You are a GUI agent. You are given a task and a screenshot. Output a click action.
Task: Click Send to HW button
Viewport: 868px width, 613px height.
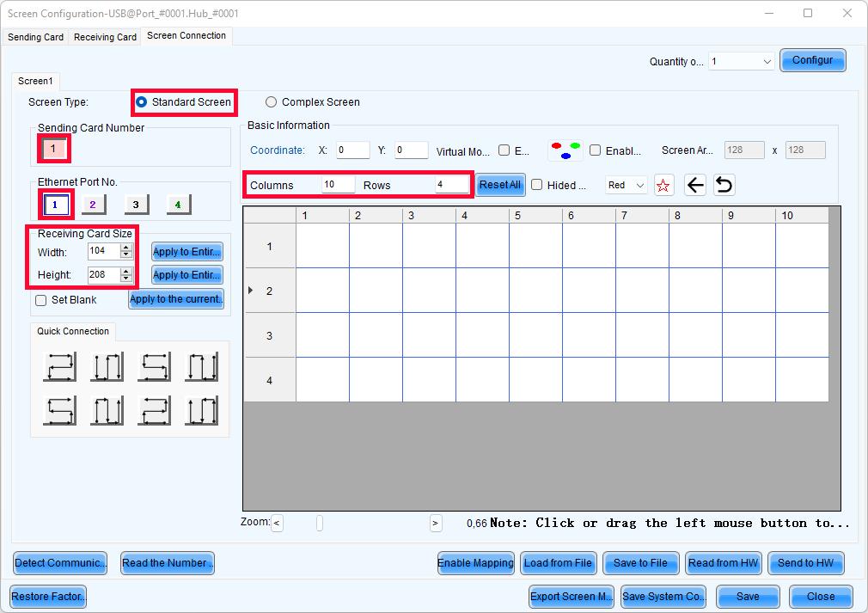tap(805, 563)
